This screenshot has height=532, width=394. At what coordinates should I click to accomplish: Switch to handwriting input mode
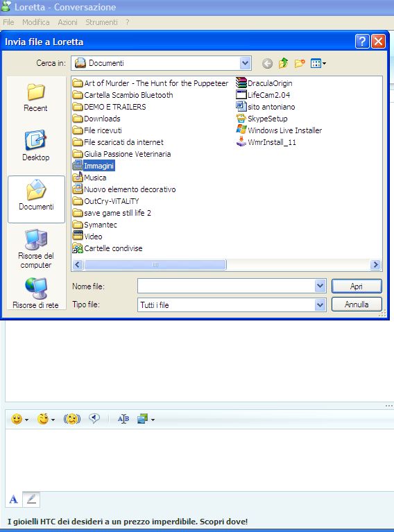[31, 499]
